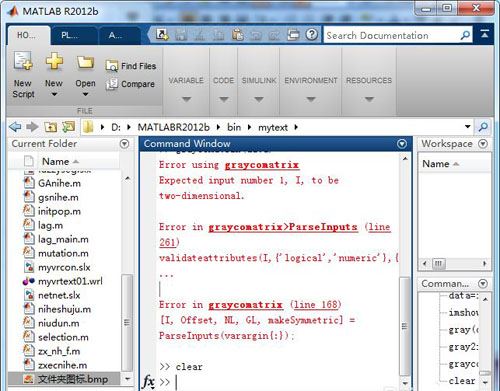Click the graycomatrix link after "Error using"

tap(262, 165)
